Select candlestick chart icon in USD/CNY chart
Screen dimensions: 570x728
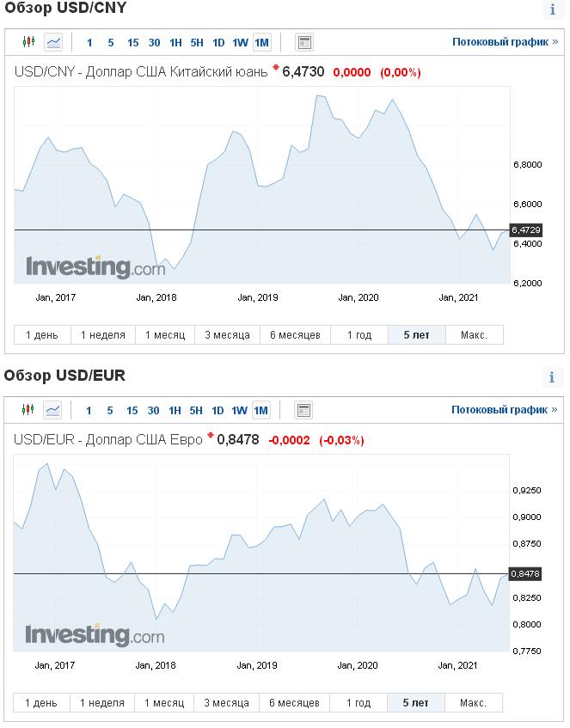click(29, 42)
